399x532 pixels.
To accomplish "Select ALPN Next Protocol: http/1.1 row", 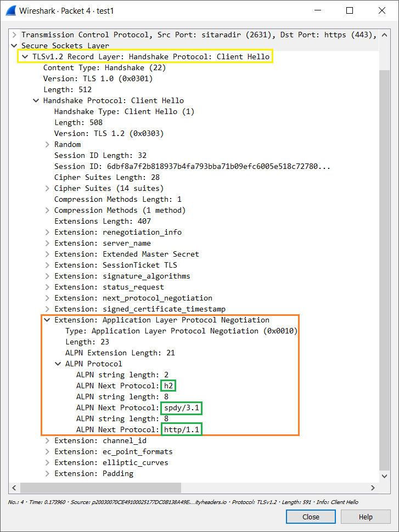I will 139,429.
